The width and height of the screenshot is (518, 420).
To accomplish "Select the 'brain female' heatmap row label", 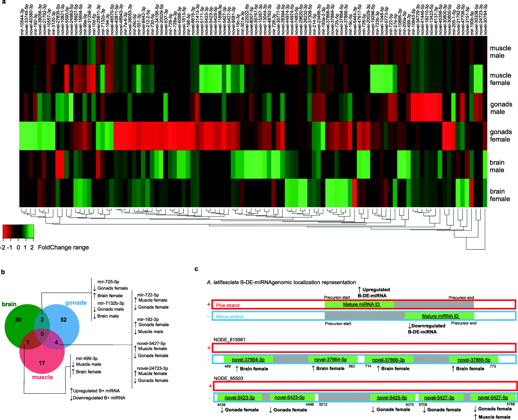I will [500, 195].
